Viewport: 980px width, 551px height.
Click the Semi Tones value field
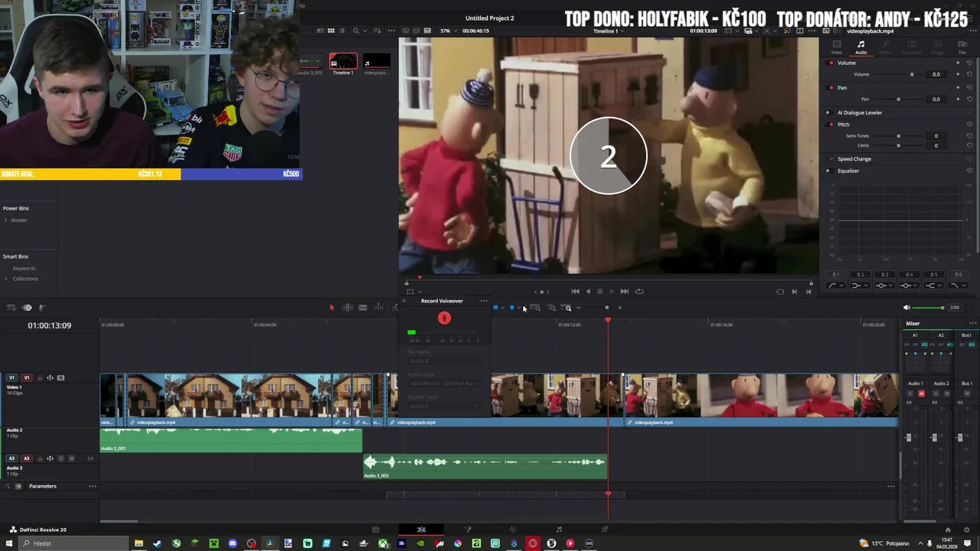[x=936, y=136]
